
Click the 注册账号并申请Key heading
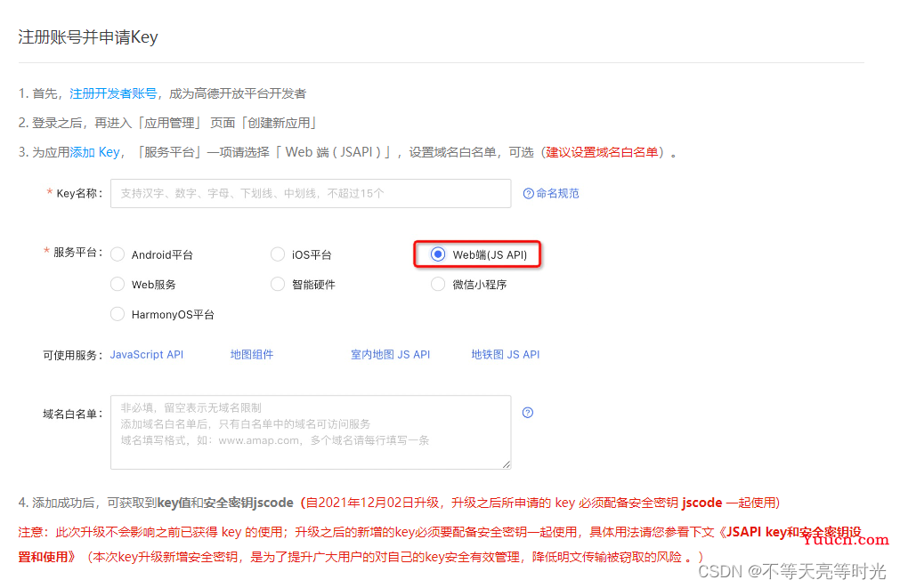[x=88, y=37]
